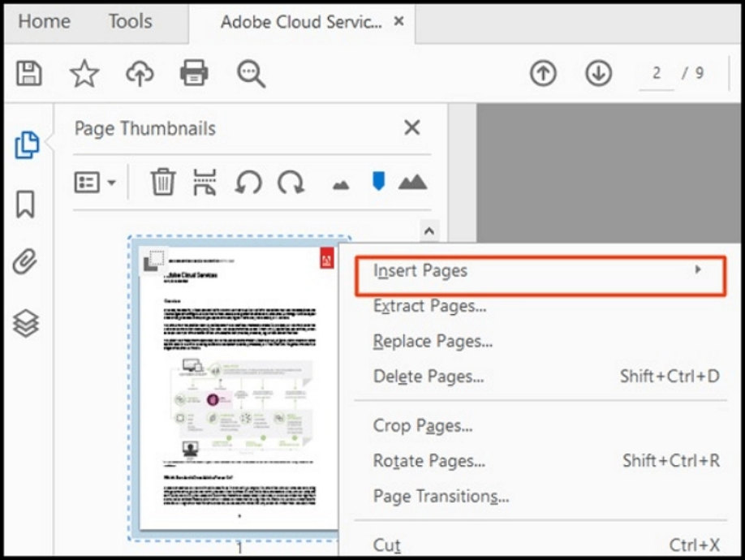Close the Page Thumbnails panel
The width and height of the screenshot is (745, 560).
[411, 127]
